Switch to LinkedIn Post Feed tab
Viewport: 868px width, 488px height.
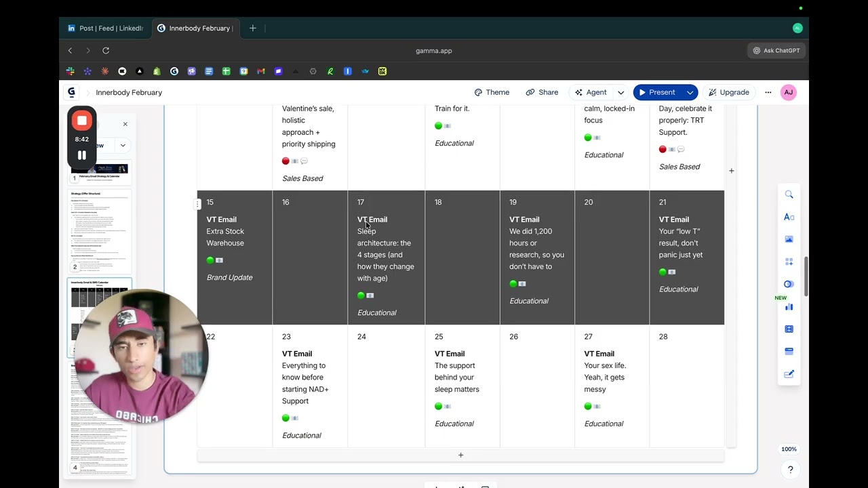click(105, 28)
